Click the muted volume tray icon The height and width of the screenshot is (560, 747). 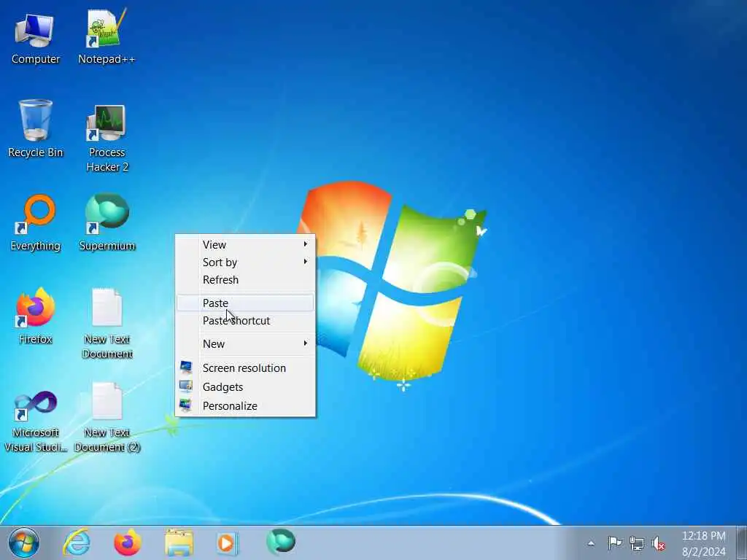[x=659, y=543]
